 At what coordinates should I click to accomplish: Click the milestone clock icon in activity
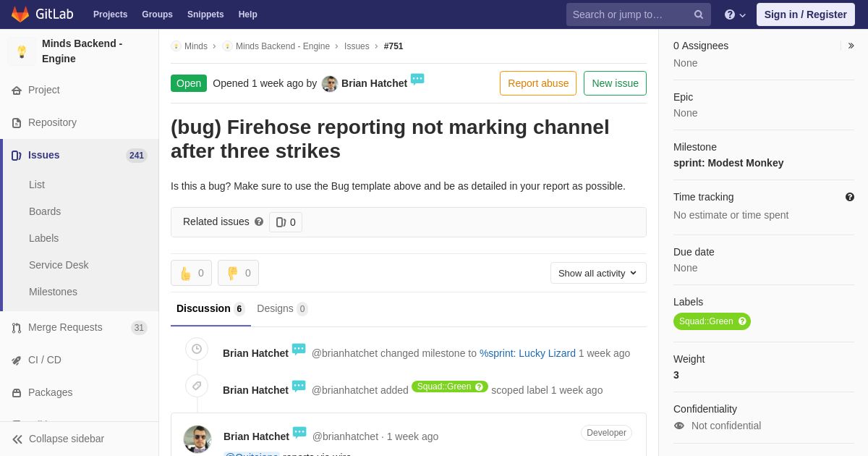(x=197, y=349)
